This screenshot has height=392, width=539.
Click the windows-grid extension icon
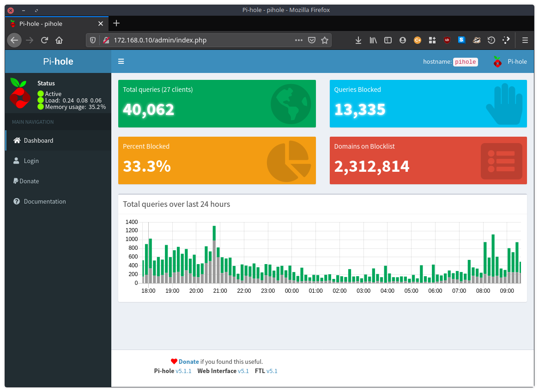pyautogui.click(x=432, y=40)
